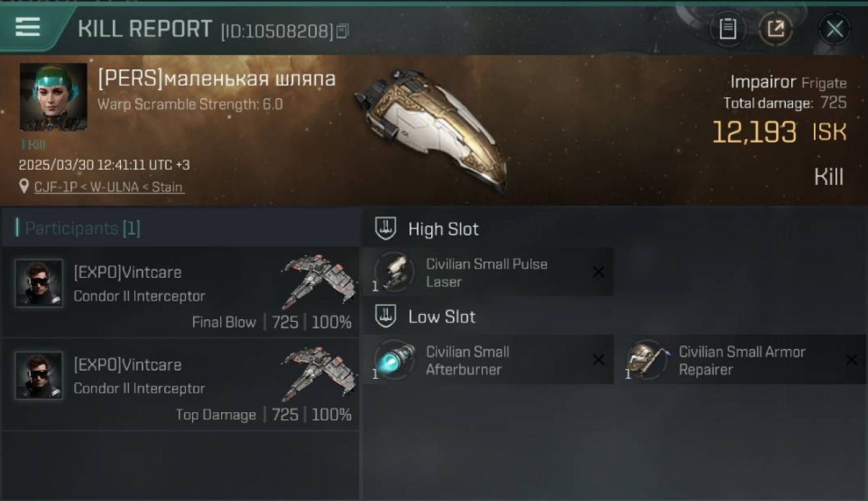Open Vintcare's Final Blow portrait

coord(39,283)
